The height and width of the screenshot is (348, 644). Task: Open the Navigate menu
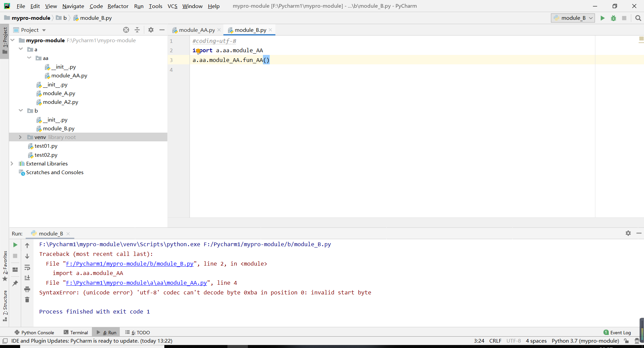tap(73, 6)
